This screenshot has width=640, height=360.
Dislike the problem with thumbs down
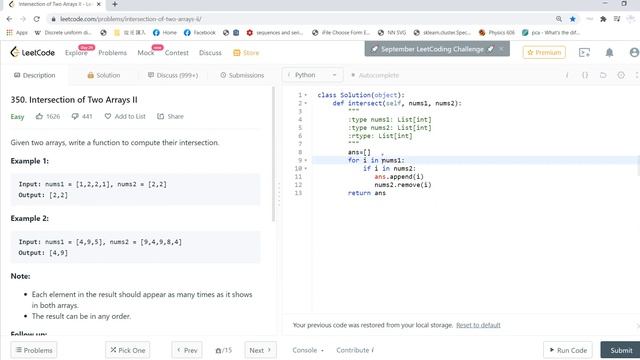[x=75, y=116]
